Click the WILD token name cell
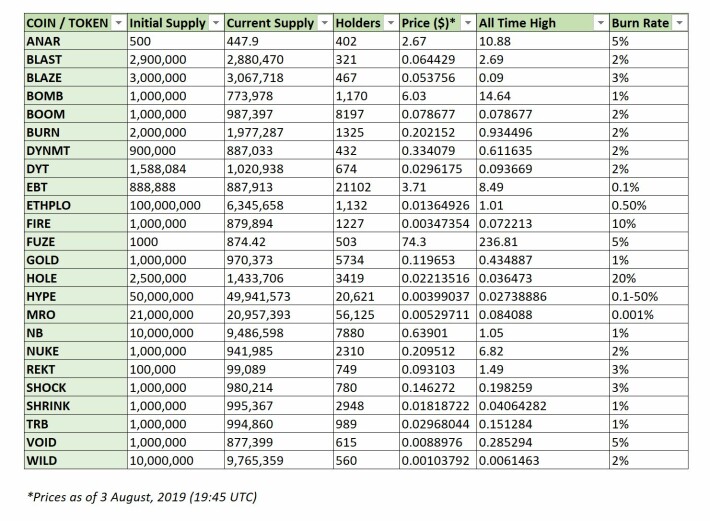Image resolution: width=710 pixels, height=521 pixels. pos(76,460)
